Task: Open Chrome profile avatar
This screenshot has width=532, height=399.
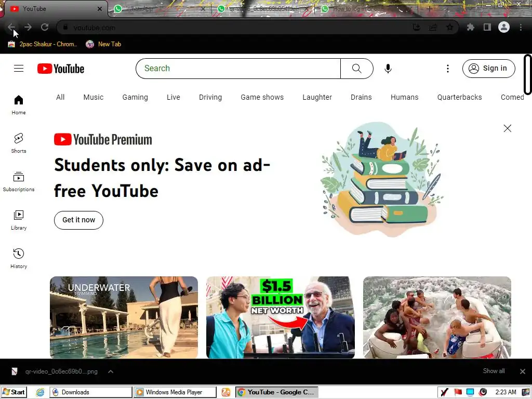Action: [x=504, y=27]
